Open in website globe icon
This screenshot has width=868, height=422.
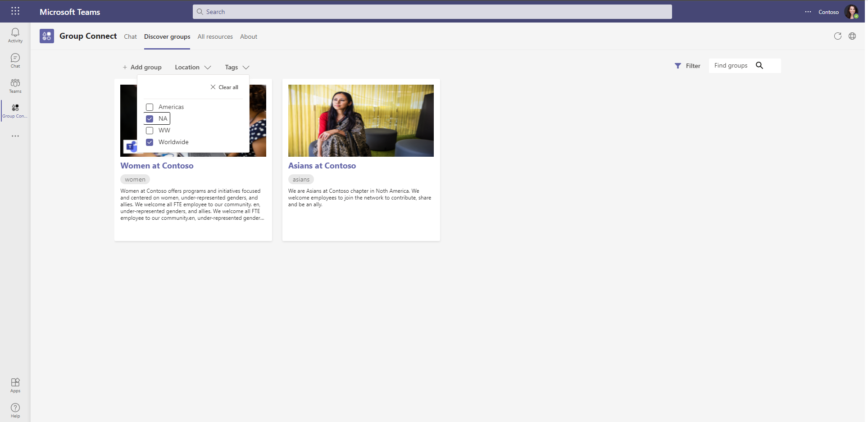point(852,36)
